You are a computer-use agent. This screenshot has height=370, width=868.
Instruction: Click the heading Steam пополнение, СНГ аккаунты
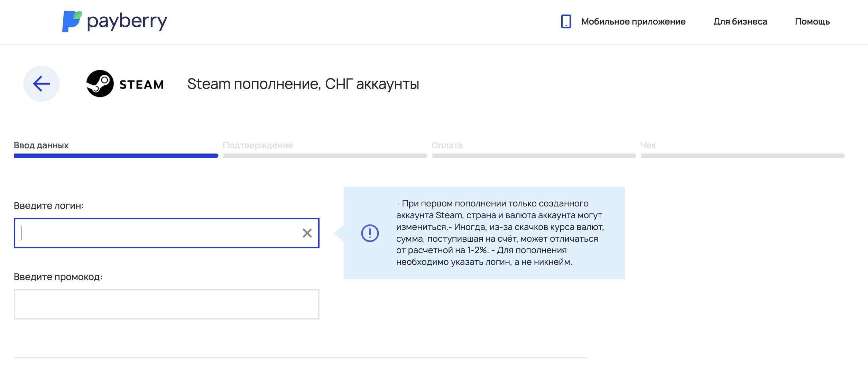click(303, 84)
